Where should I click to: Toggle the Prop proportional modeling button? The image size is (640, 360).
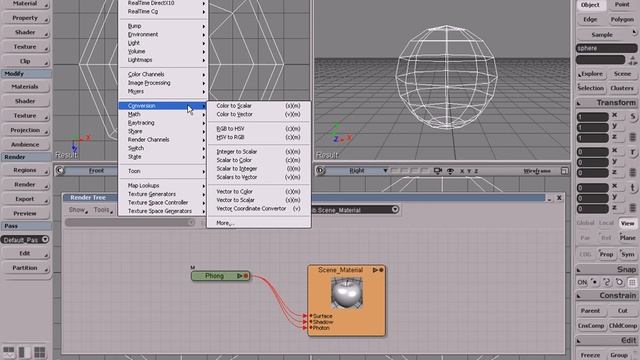pos(607,254)
